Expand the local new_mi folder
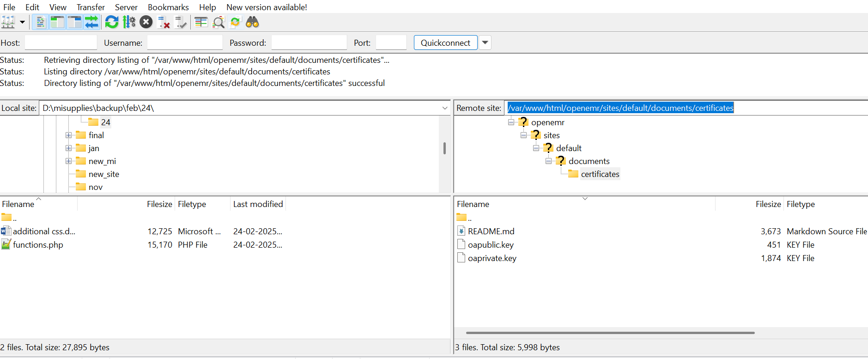Image resolution: width=868 pixels, height=359 pixels. coord(68,161)
